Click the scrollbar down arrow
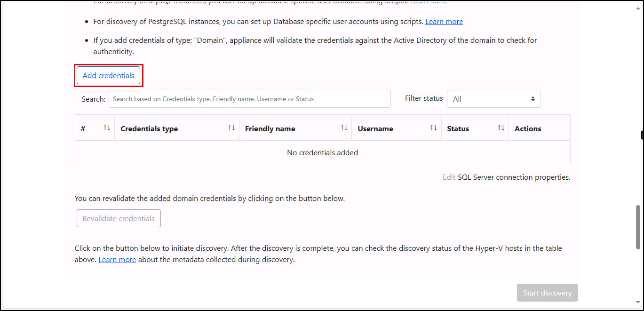 (638, 302)
